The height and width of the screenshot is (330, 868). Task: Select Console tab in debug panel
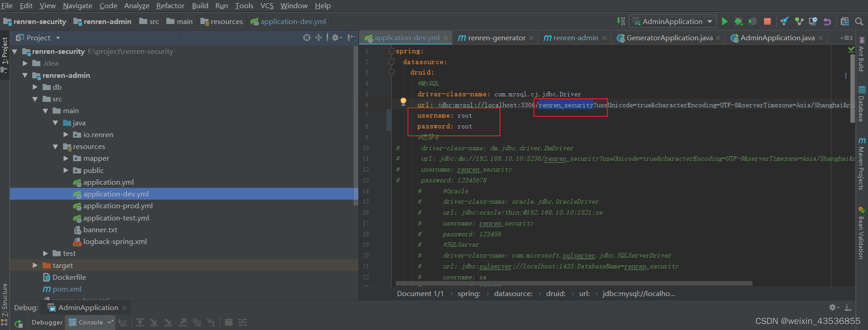click(x=91, y=322)
